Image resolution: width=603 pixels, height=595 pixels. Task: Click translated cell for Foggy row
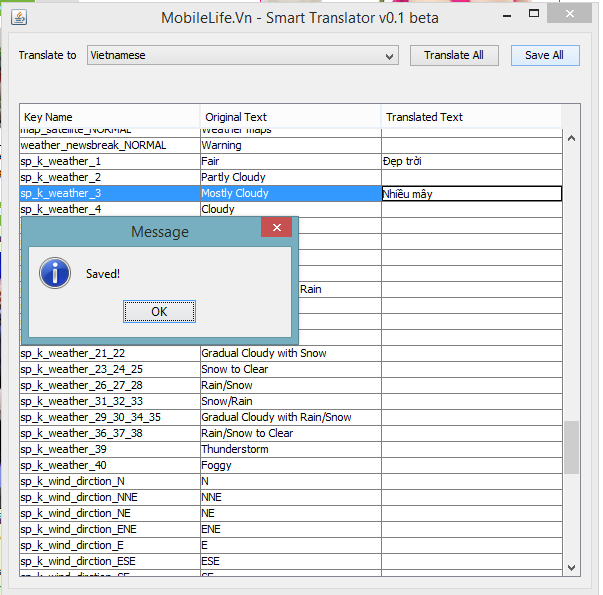(x=470, y=466)
